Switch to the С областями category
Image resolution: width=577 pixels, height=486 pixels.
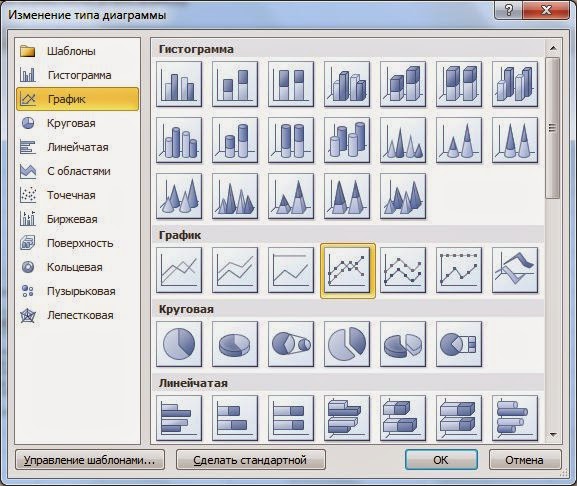point(78,171)
